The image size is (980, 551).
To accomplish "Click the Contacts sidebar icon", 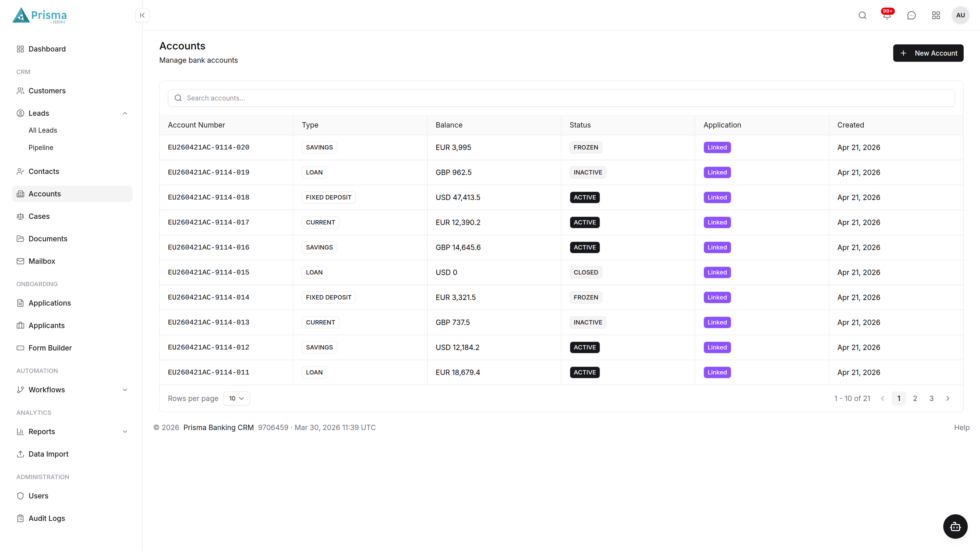I will [20, 171].
